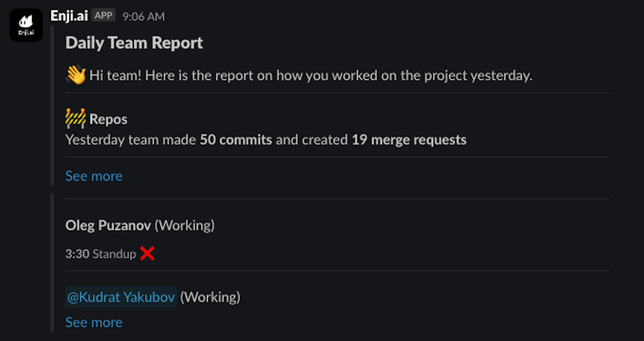Click the 9:06 AM message timestamp
644x341 pixels.
point(144,16)
